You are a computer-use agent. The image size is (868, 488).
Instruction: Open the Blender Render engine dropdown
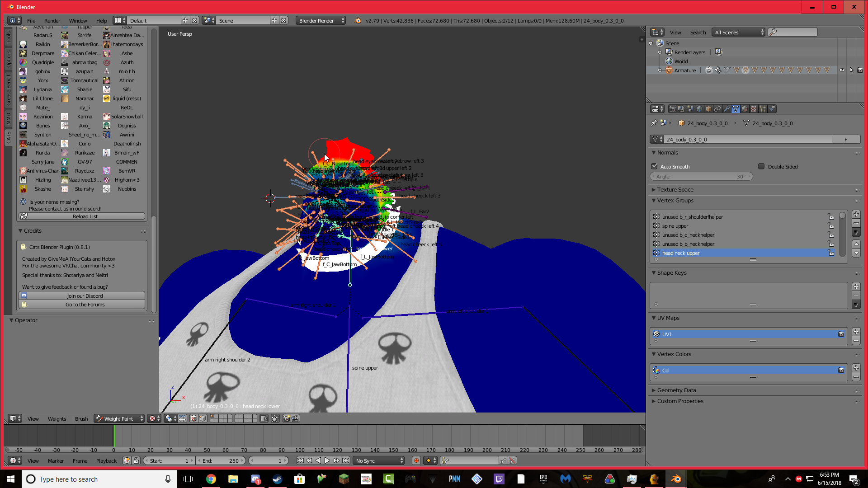(x=321, y=21)
